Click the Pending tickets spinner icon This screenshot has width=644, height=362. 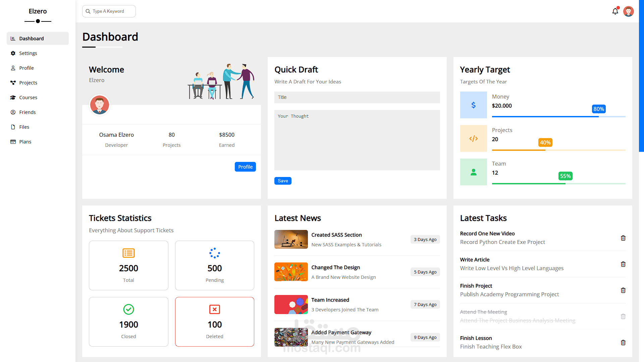215,253
